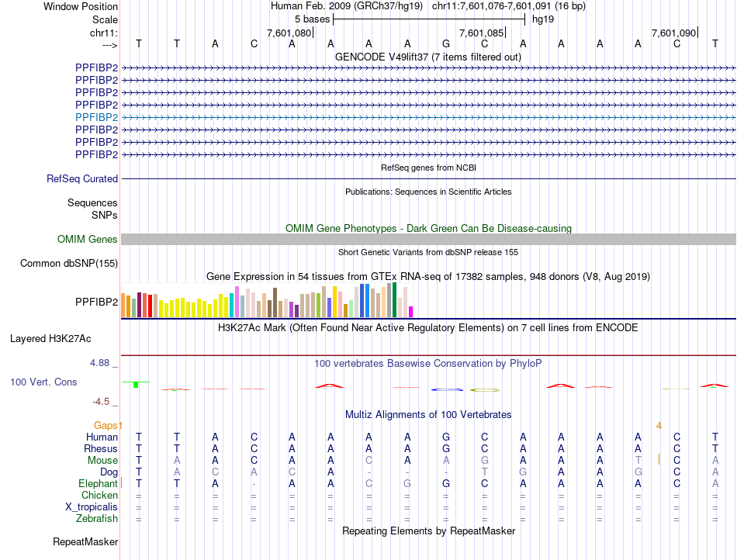Click position text 'chr11:7,601,076-7,601,091 (16 bp)'
The image size is (737, 560).
(x=509, y=6)
